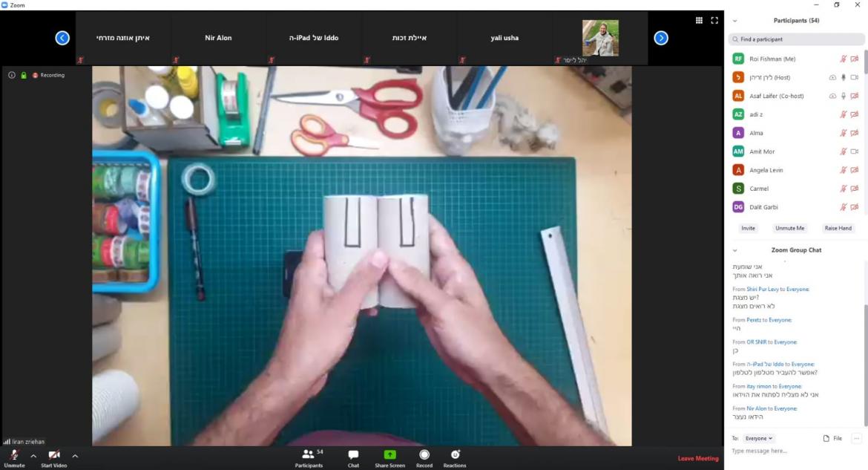
Task: Open the Reactions menu
Action: tap(455, 455)
